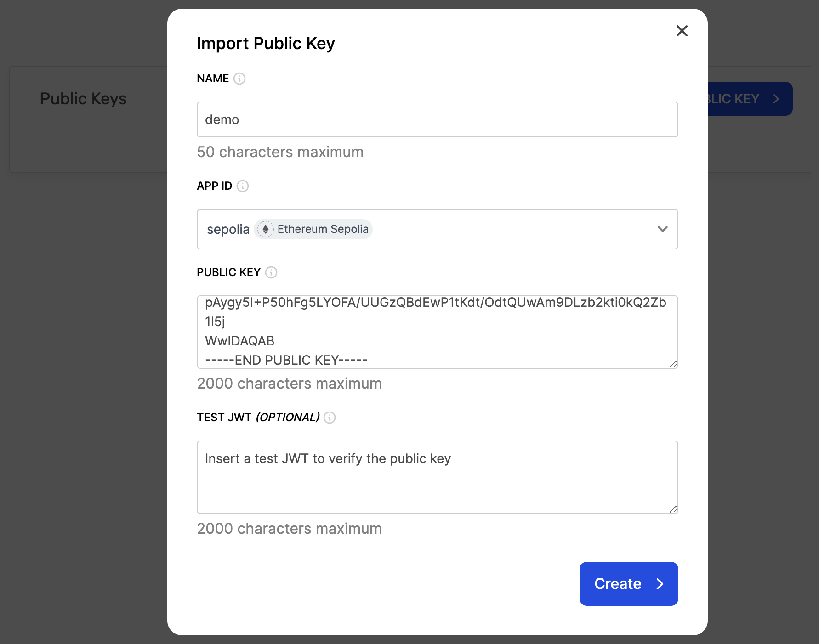Close the Import Public Key dialog

(x=682, y=31)
